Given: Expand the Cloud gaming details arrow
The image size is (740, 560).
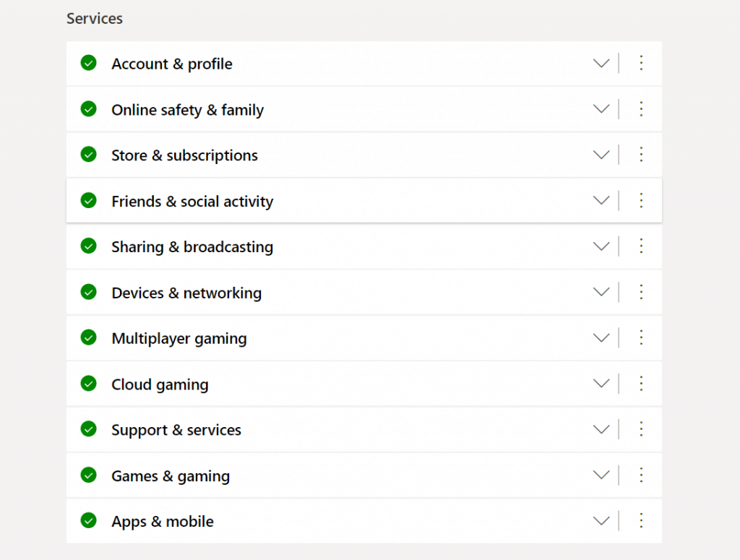Looking at the screenshot, I should coord(601,384).
